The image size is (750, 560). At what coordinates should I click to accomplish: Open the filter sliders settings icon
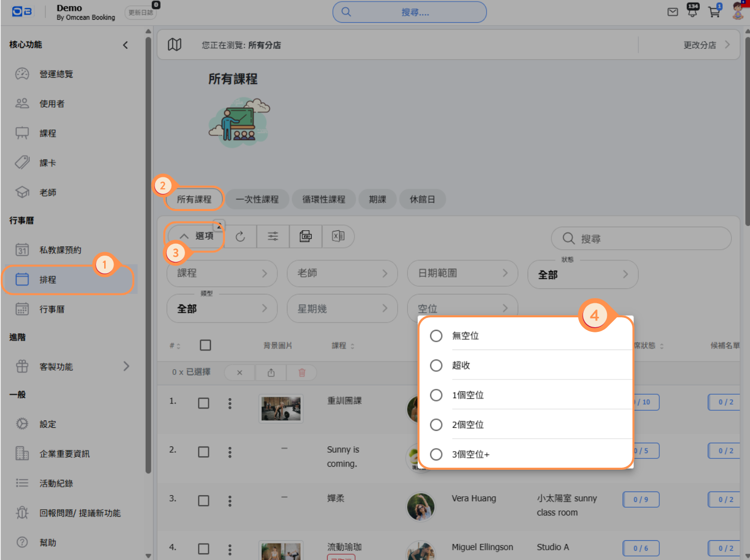click(x=273, y=236)
